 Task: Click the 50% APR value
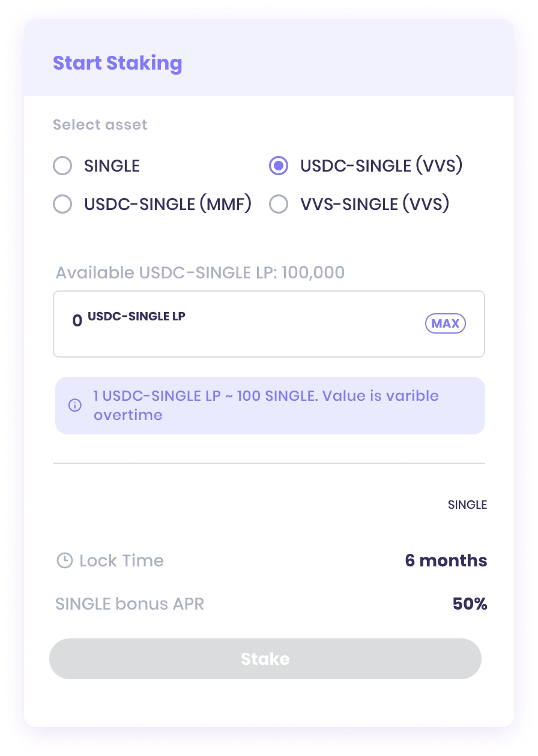(x=470, y=604)
